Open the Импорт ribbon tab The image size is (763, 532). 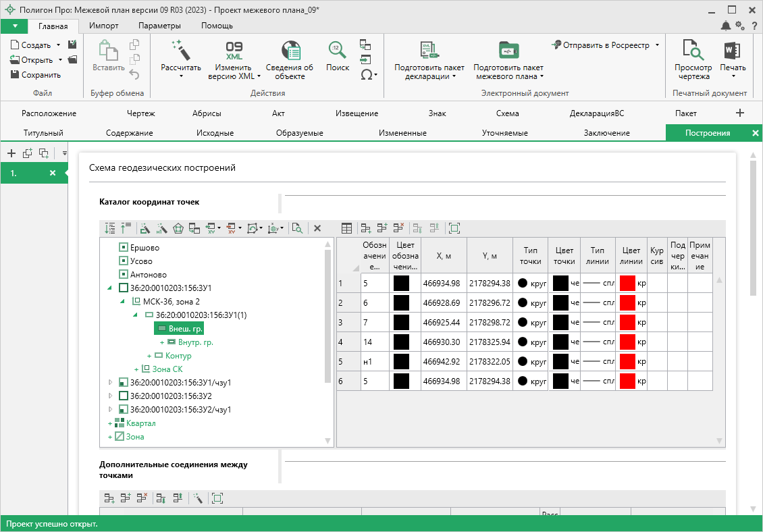[x=104, y=26]
